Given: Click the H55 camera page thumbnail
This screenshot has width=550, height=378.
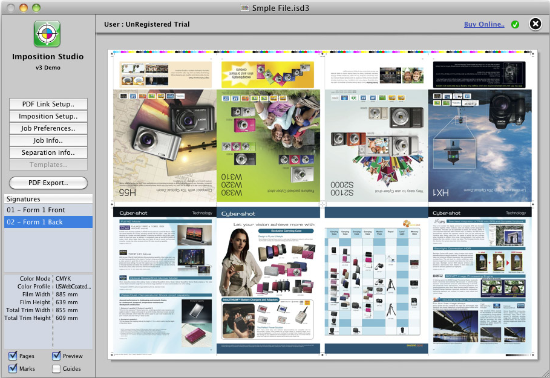Looking at the screenshot, I should click(x=165, y=146).
